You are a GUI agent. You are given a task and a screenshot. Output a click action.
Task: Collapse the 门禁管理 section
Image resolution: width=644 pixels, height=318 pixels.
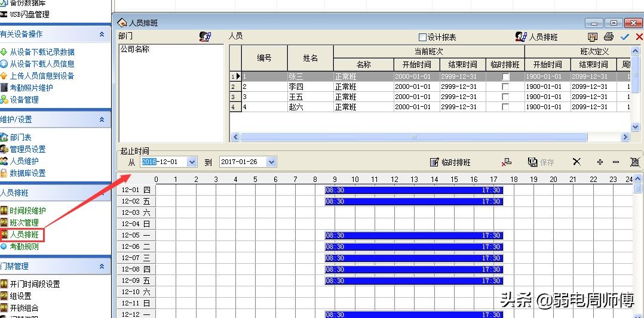click(102, 266)
